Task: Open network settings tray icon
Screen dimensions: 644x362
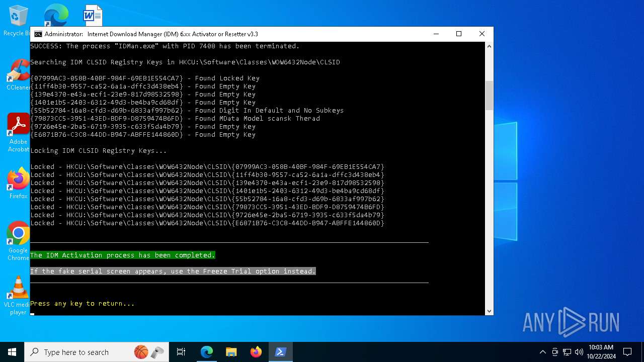Action: click(x=567, y=352)
